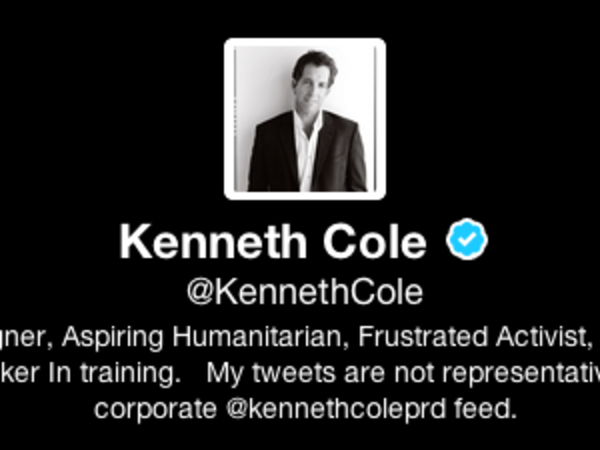
Task: Click the @KennethCole username handle
Action: [x=305, y=293]
